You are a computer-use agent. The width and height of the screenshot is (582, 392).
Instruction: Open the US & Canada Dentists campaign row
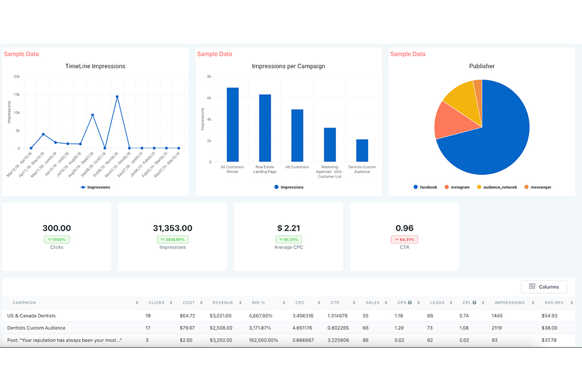(x=32, y=315)
